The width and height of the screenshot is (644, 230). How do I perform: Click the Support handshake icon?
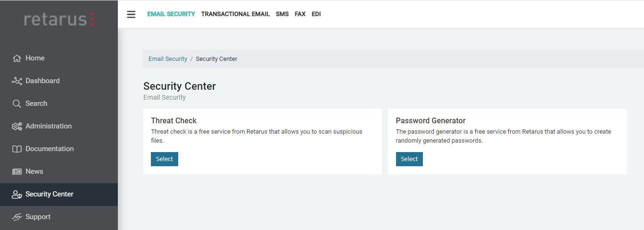click(17, 217)
